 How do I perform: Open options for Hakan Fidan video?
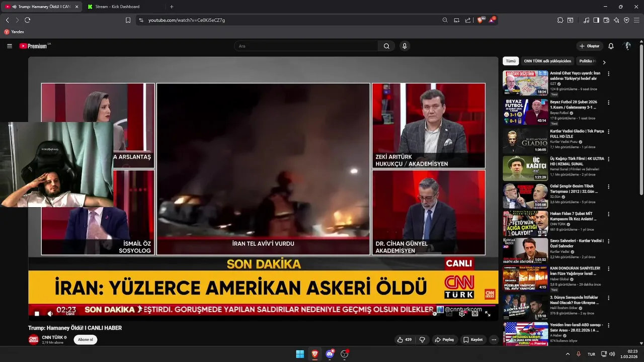[608, 214]
